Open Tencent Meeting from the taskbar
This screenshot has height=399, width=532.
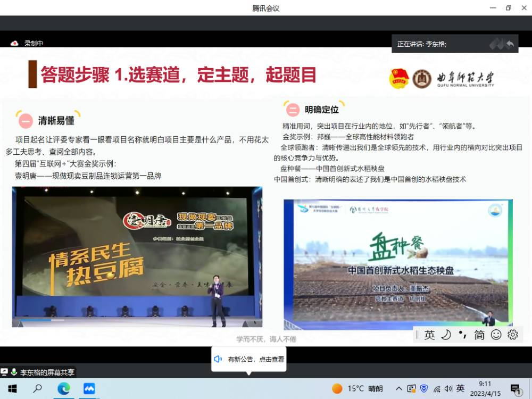(88, 389)
